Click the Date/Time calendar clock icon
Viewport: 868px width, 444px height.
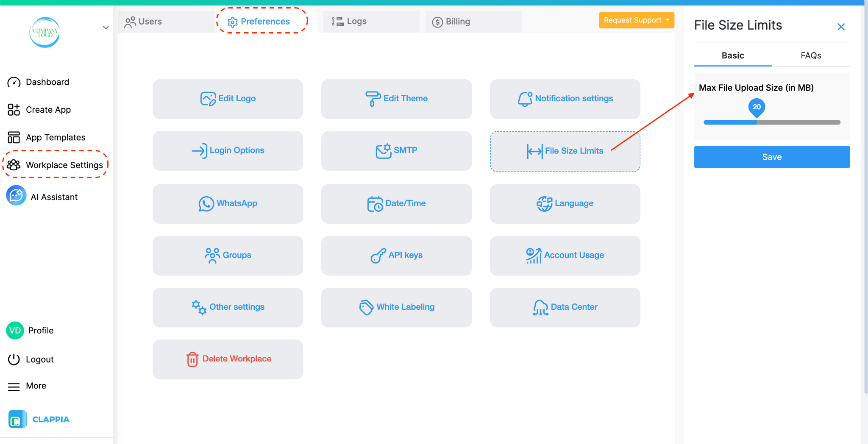tap(375, 204)
